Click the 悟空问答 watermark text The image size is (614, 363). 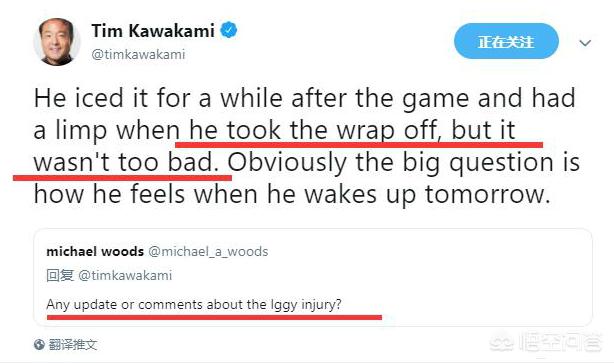click(560, 343)
